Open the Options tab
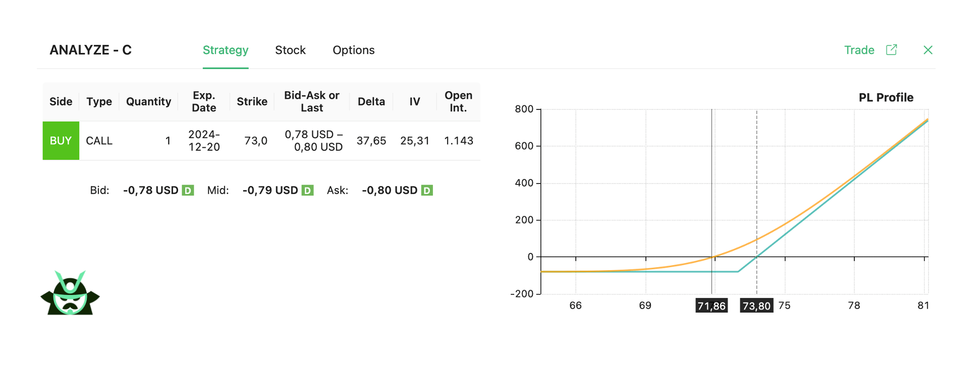Screen dimensions: 980x367 [x=353, y=50]
